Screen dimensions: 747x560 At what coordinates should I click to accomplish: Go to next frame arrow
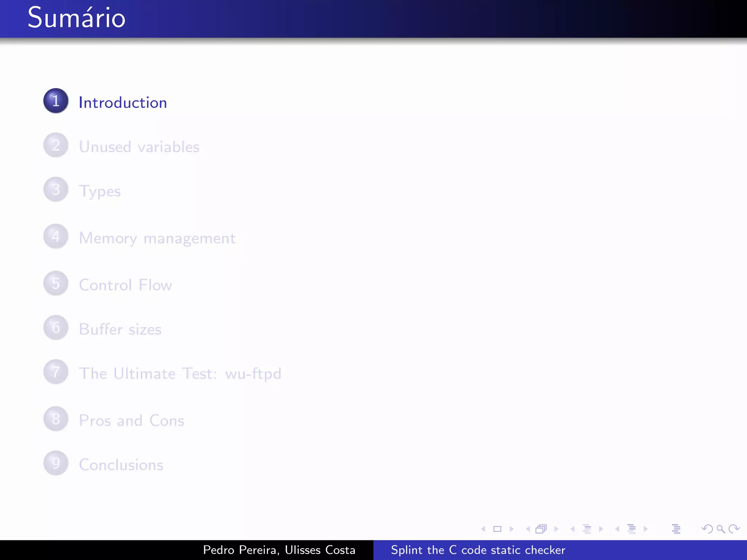[556, 529]
